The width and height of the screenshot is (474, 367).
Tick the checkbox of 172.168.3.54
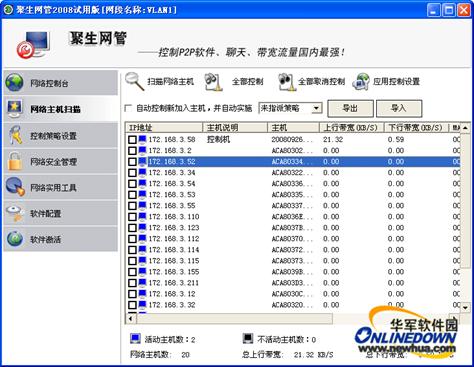132,184
